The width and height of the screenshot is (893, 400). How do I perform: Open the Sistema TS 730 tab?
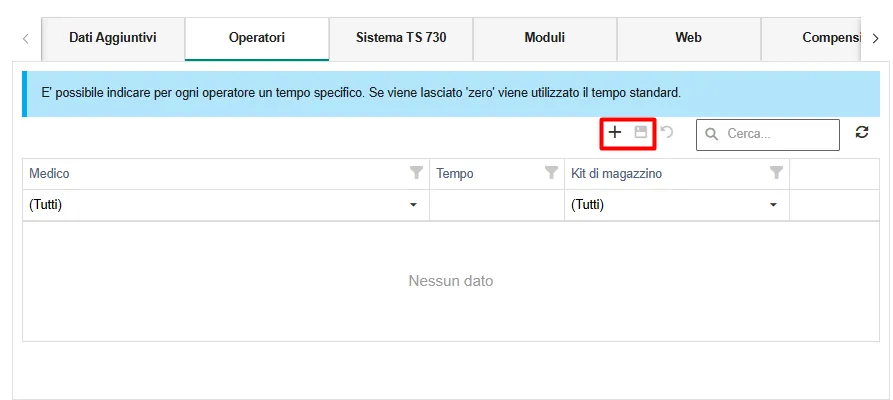[400, 38]
